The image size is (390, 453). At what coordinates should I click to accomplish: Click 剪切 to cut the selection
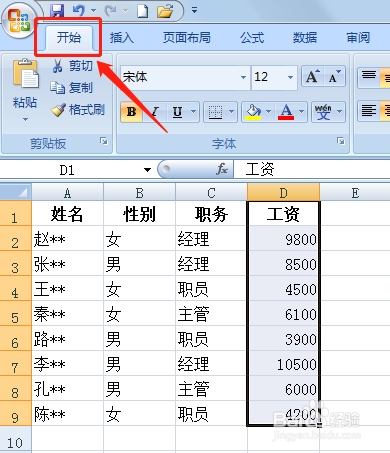pyautogui.click(x=72, y=66)
